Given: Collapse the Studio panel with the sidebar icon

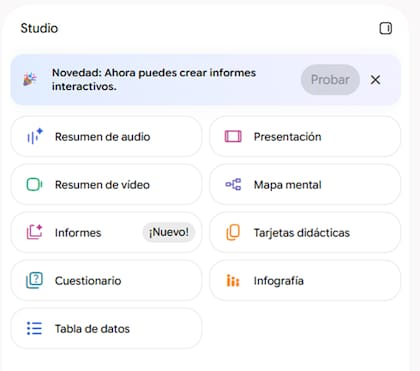Looking at the screenshot, I should (x=386, y=28).
